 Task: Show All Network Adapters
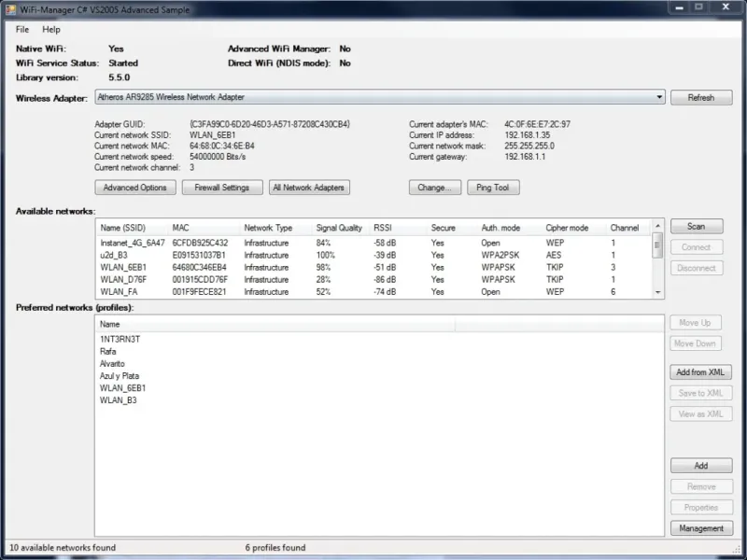coord(309,188)
